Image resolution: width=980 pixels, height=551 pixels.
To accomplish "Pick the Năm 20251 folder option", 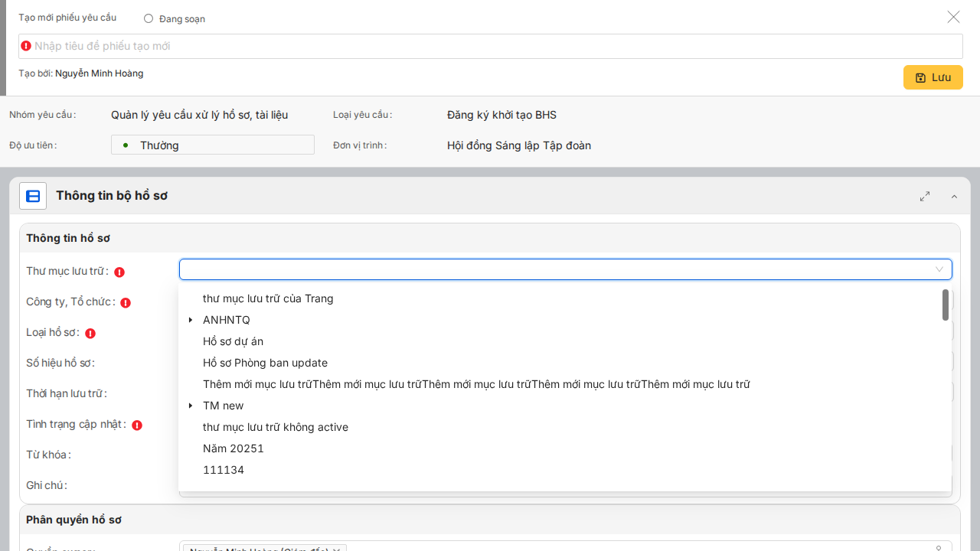I will click(233, 448).
